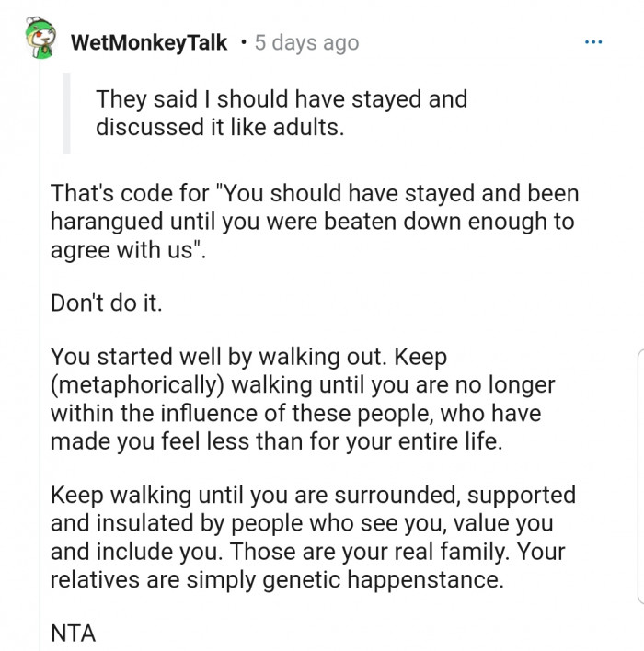Click the "NTA" verdict text
Image resolution: width=644 pixels, height=651 pixels.
click(x=73, y=633)
